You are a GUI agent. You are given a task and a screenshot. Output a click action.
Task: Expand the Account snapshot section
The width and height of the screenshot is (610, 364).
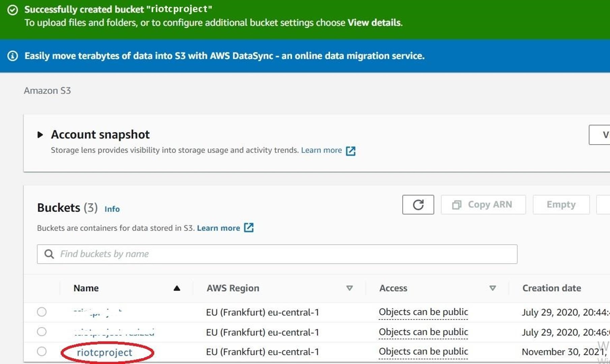coord(40,135)
